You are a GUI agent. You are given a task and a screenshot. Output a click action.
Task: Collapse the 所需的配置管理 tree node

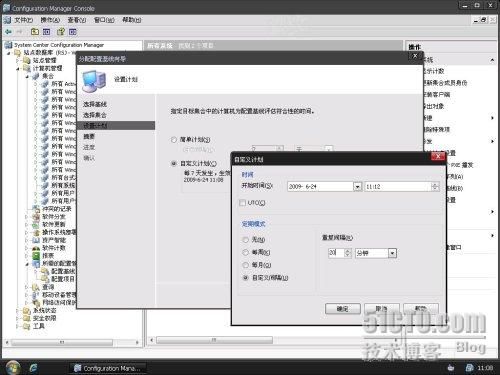coord(27,264)
